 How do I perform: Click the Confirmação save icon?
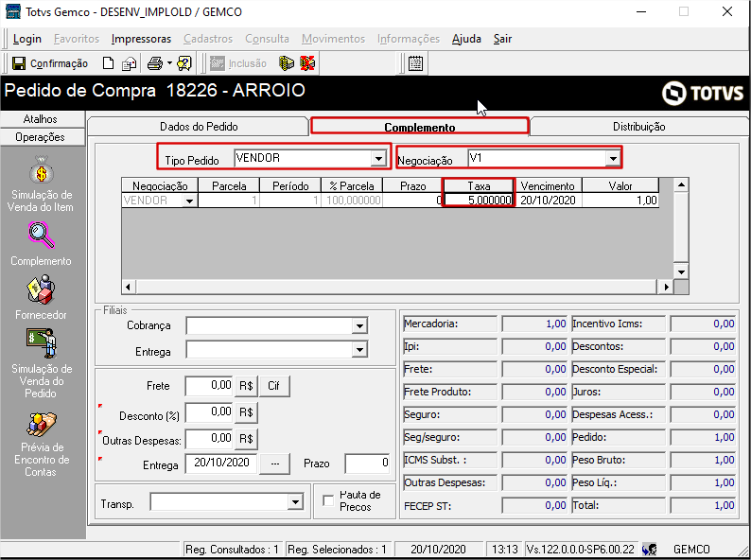click(x=19, y=63)
